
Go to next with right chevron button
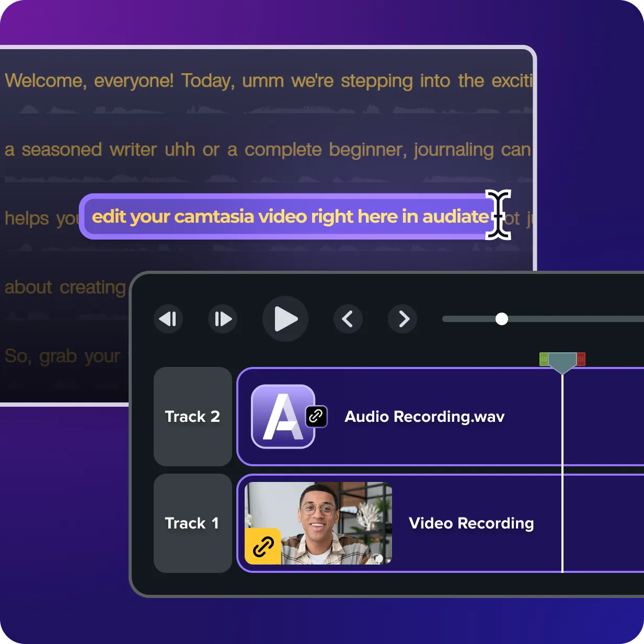402,319
